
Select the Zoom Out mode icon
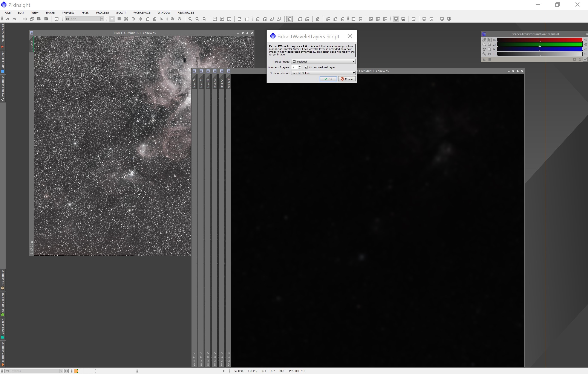(x=126, y=19)
